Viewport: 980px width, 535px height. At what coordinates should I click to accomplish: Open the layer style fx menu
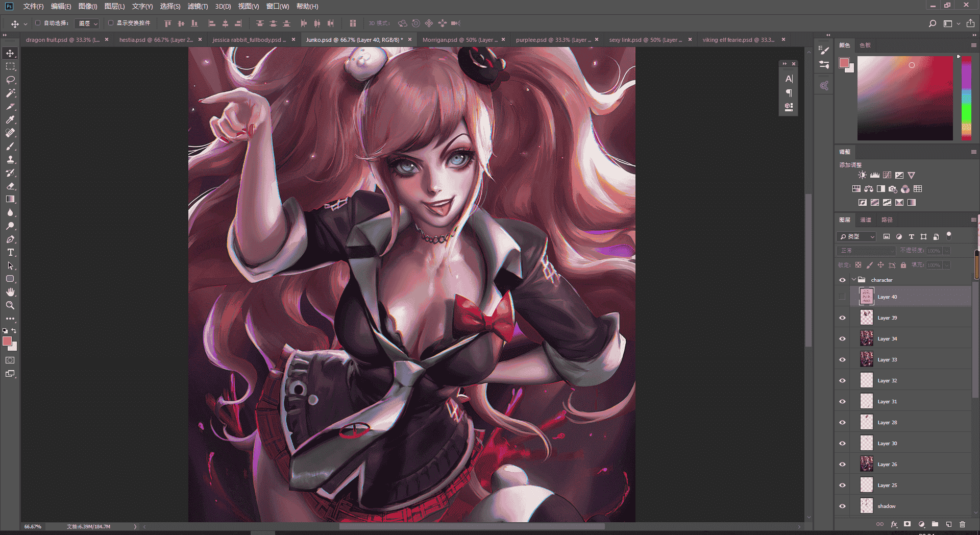click(894, 524)
